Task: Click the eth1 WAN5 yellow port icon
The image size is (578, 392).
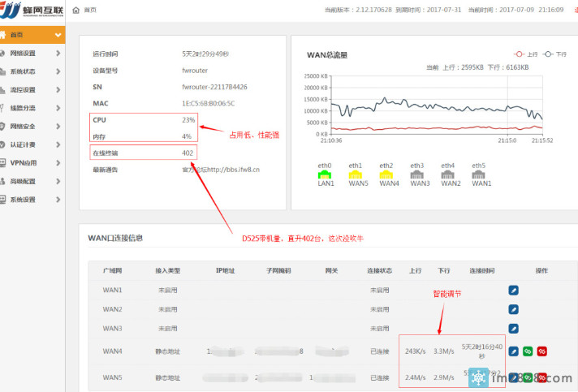Action: 356,174
